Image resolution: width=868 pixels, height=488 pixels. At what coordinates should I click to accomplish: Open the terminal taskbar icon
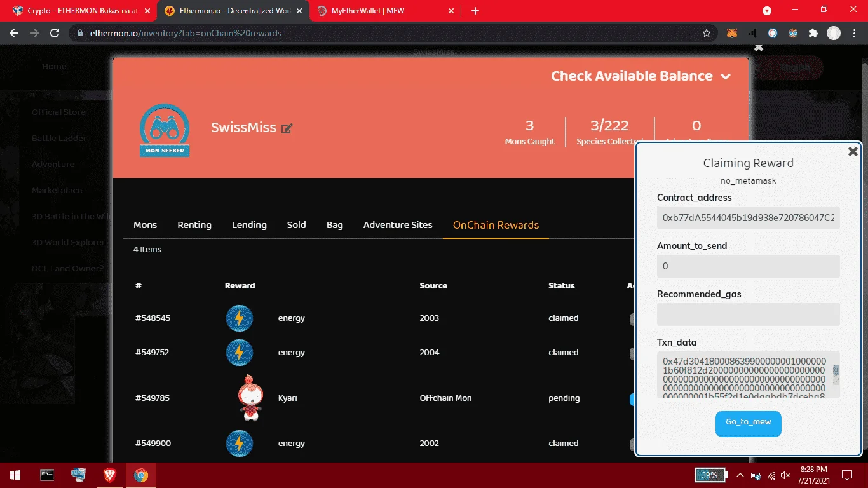pyautogui.click(x=48, y=475)
